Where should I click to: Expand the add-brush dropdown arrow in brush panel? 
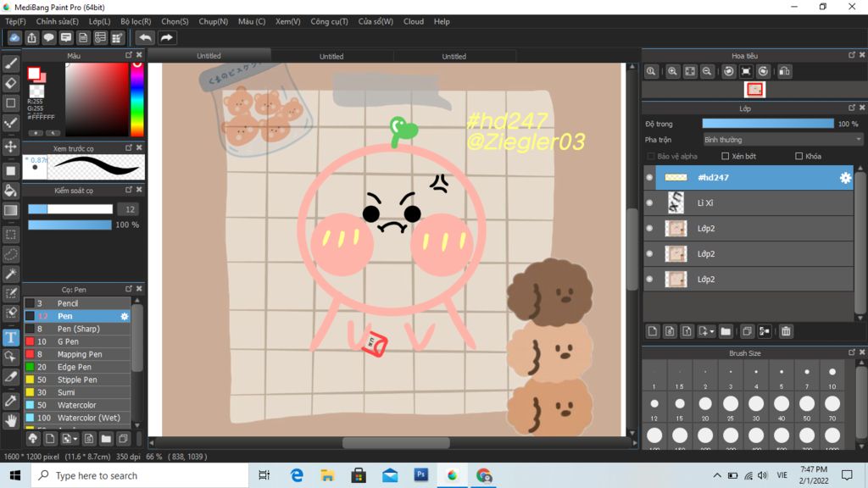tap(75, 440)
